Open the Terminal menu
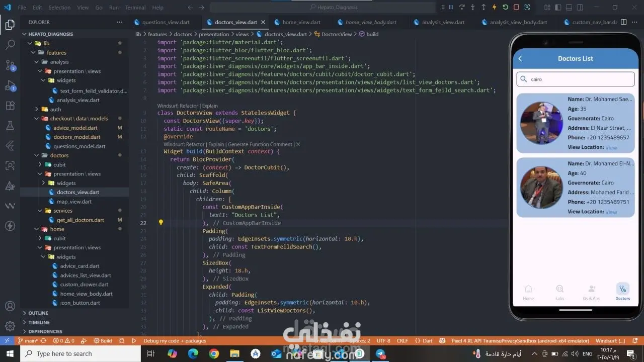 click(x=135, y=8)
